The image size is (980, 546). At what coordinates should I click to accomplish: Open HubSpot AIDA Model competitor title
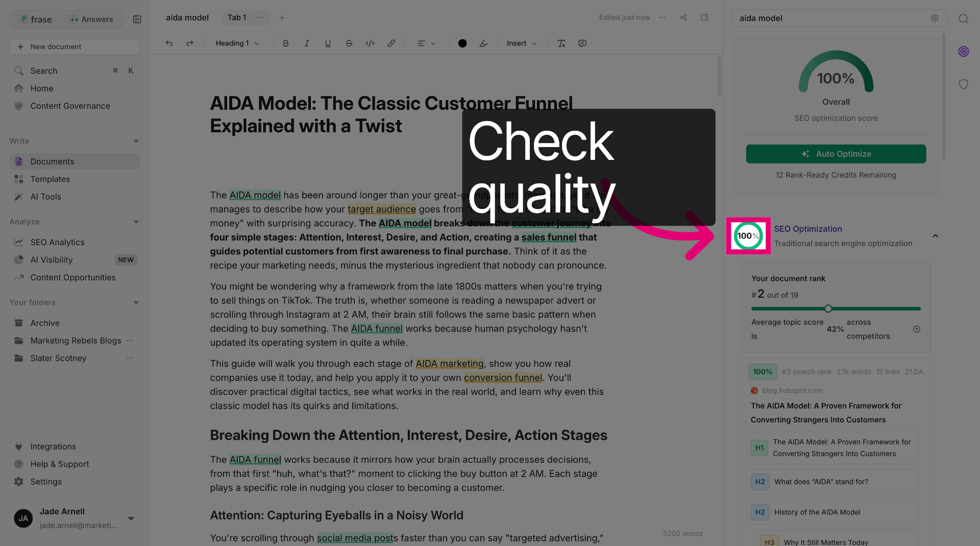click(x=826, y=413)
